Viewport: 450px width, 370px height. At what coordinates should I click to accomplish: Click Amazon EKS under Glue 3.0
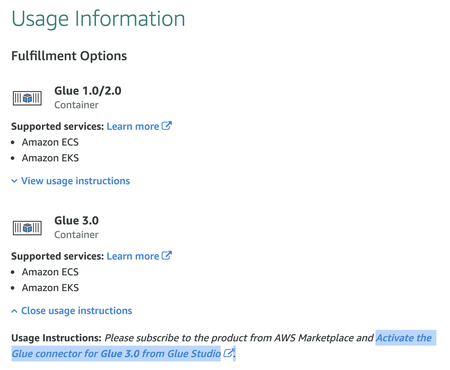(50, 288)
